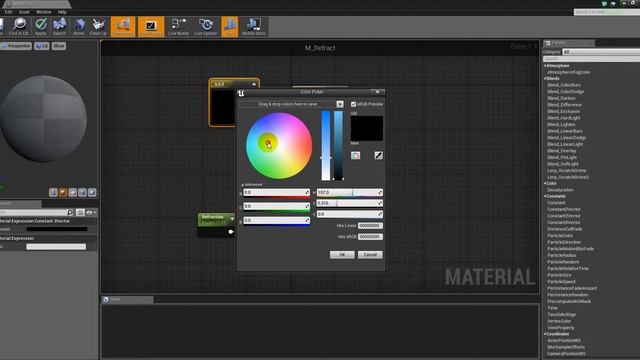
Task: Click the Constant color swatch in Details
Action: 57,229
